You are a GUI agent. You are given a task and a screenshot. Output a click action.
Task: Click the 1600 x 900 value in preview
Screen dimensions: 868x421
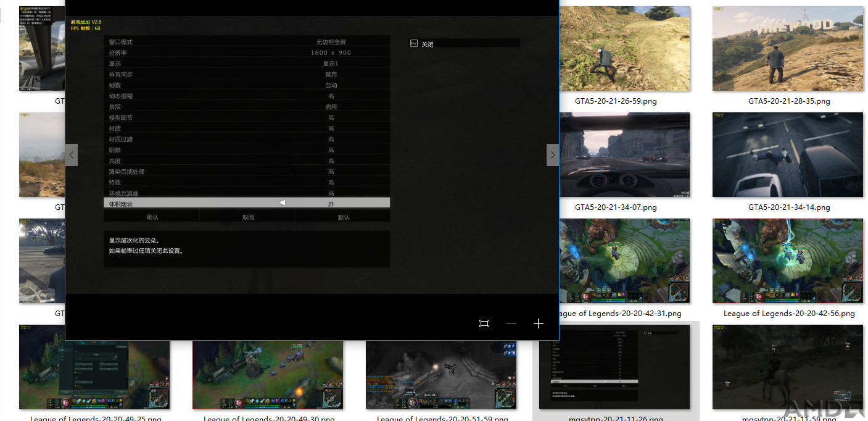(331, 53)
